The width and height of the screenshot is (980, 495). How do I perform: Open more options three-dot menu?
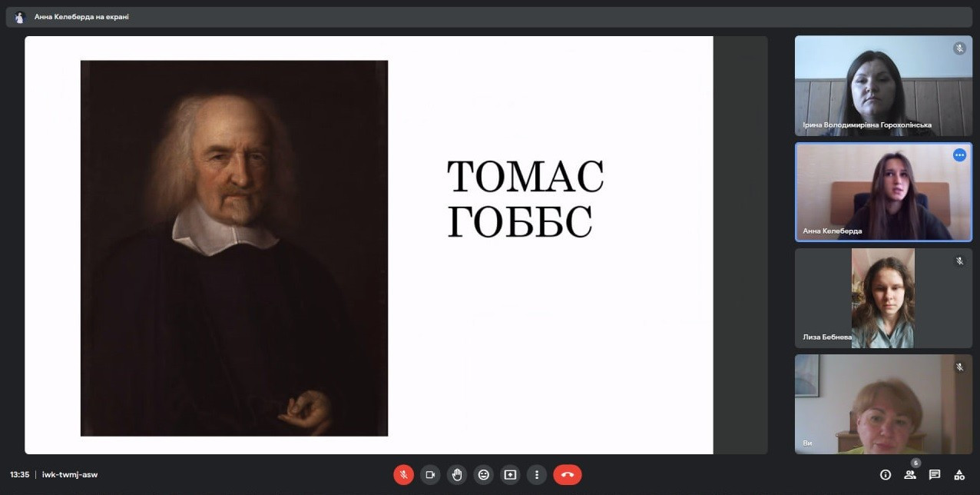click(x=537, y=474)
